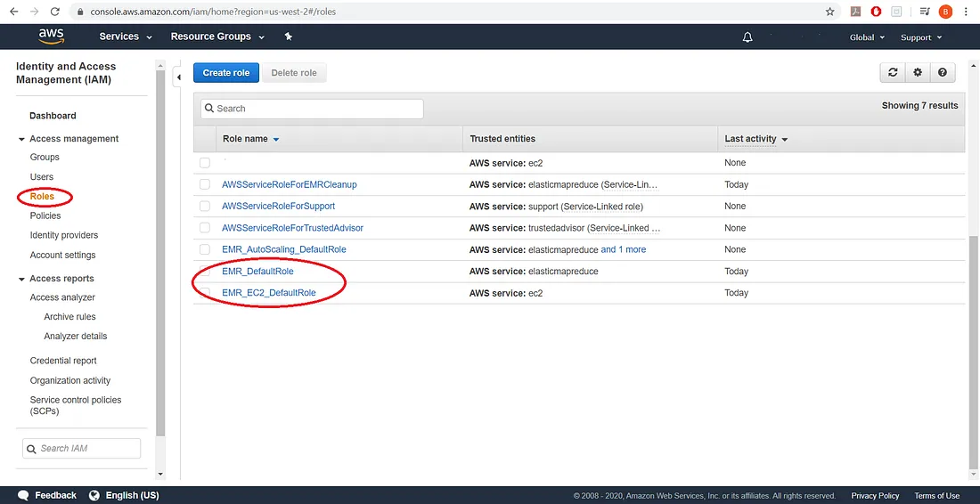
Task: Open Roles in the IAM menu
Action: tap(42, 196)
